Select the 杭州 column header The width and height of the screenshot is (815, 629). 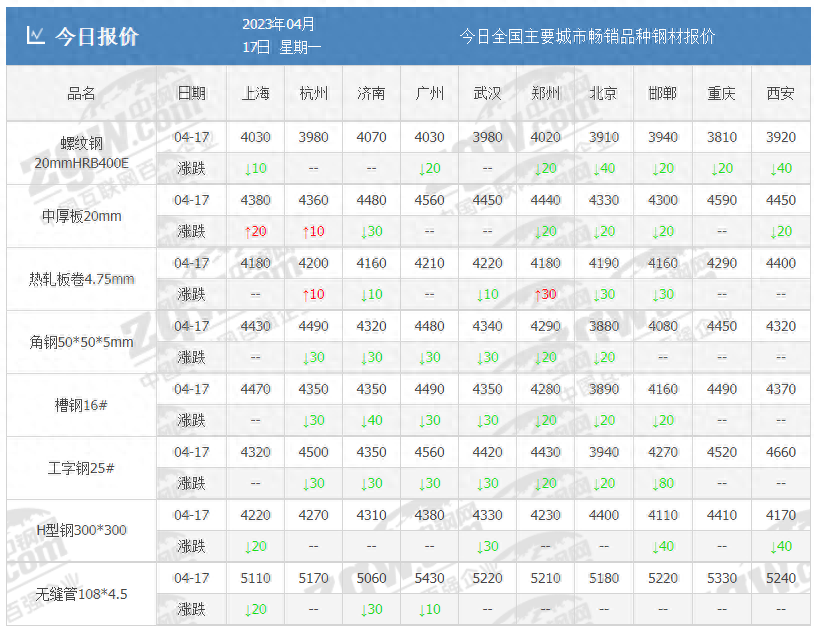click(313, 94)
